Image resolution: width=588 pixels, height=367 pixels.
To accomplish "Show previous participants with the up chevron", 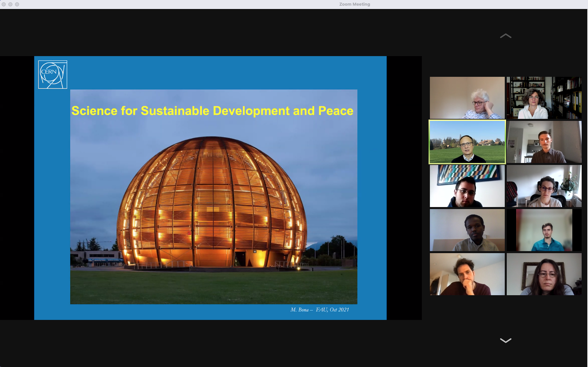I will [x=505, y=36].
